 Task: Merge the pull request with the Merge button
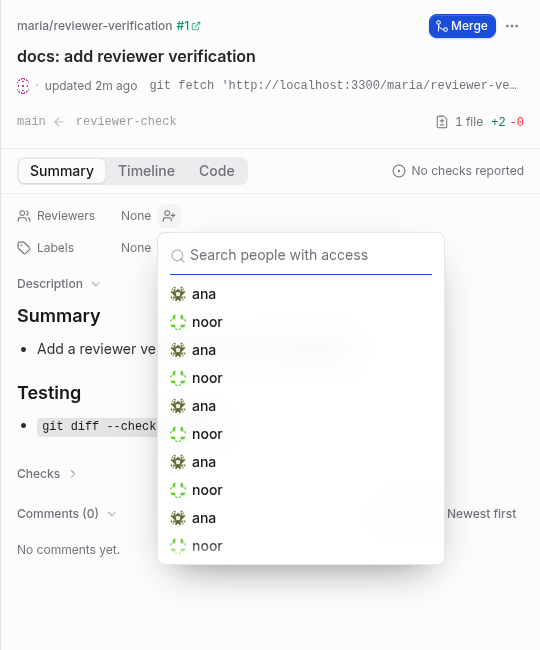click(x=462, y=26)
